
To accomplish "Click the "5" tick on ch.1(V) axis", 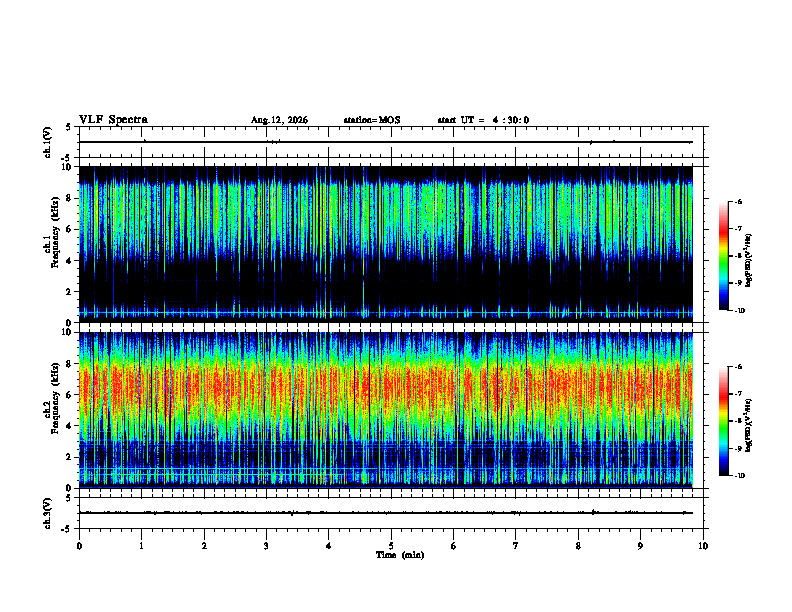I will 68,127.
